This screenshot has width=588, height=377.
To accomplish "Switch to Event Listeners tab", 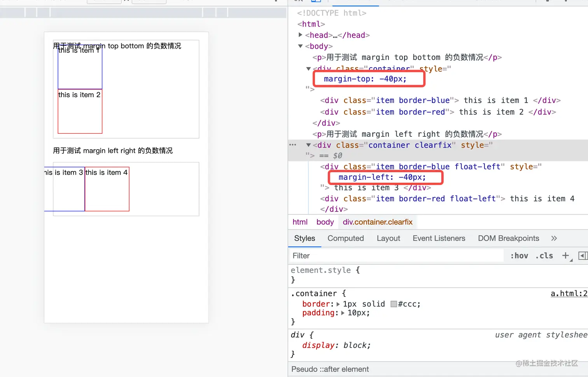I will [439, 238].
